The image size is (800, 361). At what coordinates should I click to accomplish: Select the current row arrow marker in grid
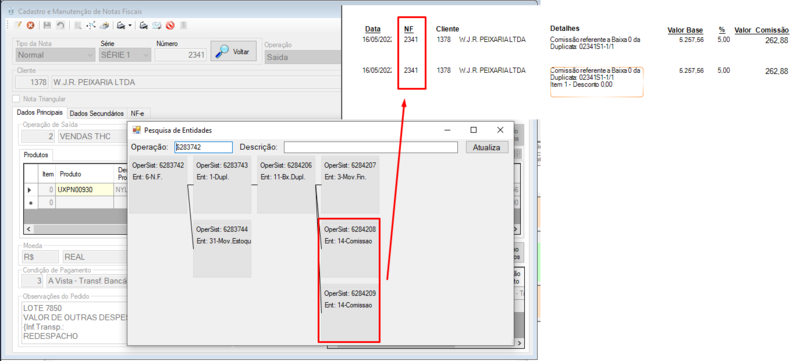32,190
